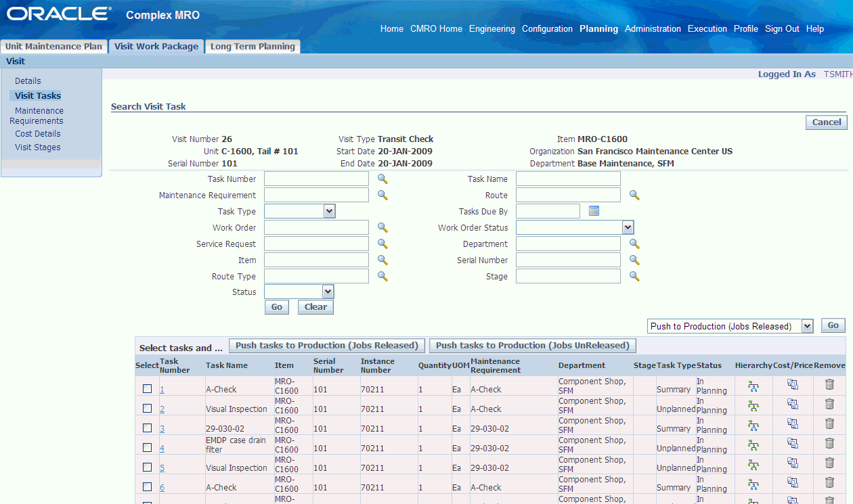Open Maintenance Requirement search lookup icon

382,195
